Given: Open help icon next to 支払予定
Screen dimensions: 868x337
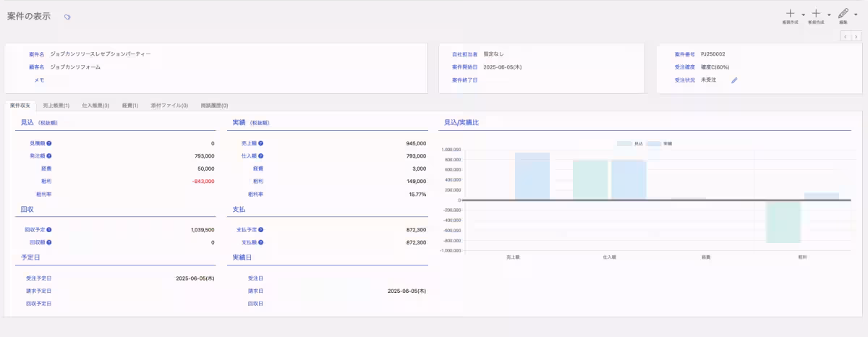Looking at the screenshot, I should [x=260, y=229].
